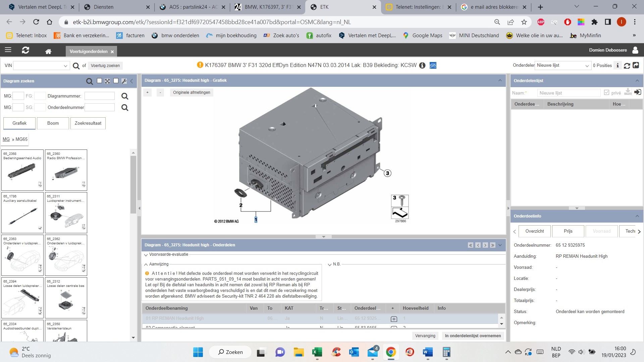Collapse the Aanwijzing section
Screen dimensions: 644x362
(146, 264)
